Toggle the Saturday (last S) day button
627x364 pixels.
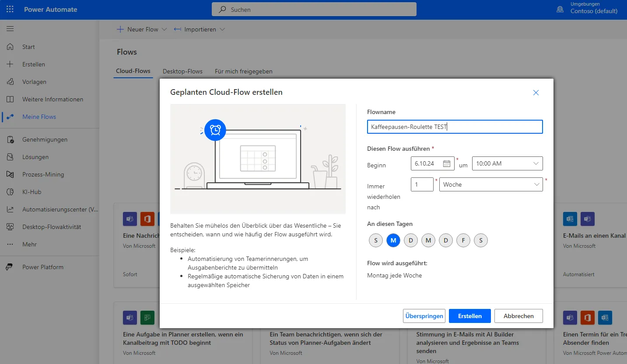pos(481,240)
